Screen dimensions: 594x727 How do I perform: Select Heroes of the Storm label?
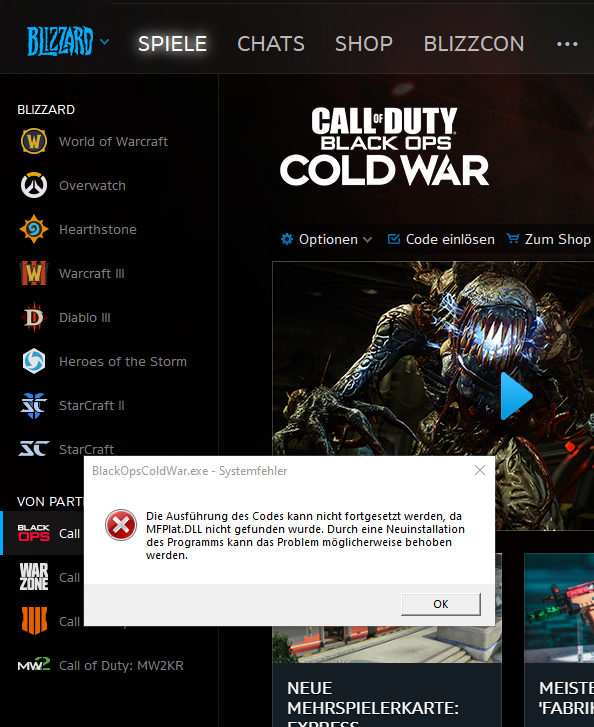click(123, 362)
